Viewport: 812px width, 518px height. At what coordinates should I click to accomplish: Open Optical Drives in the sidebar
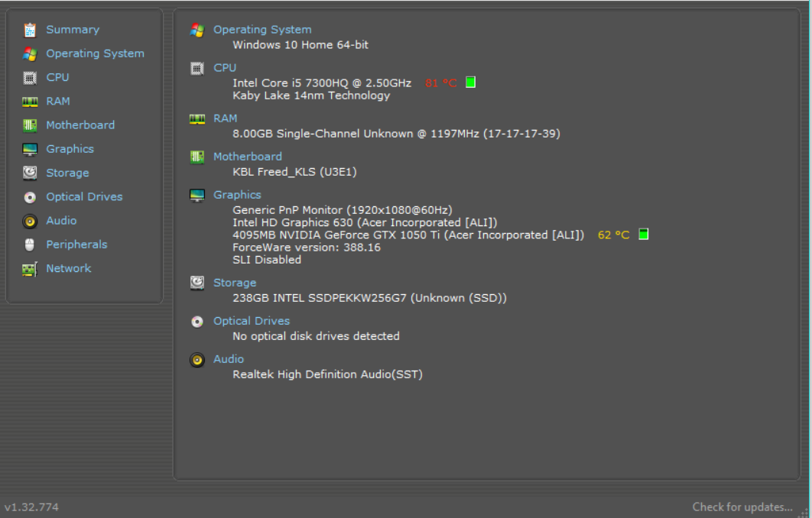[x=84, y=196]
